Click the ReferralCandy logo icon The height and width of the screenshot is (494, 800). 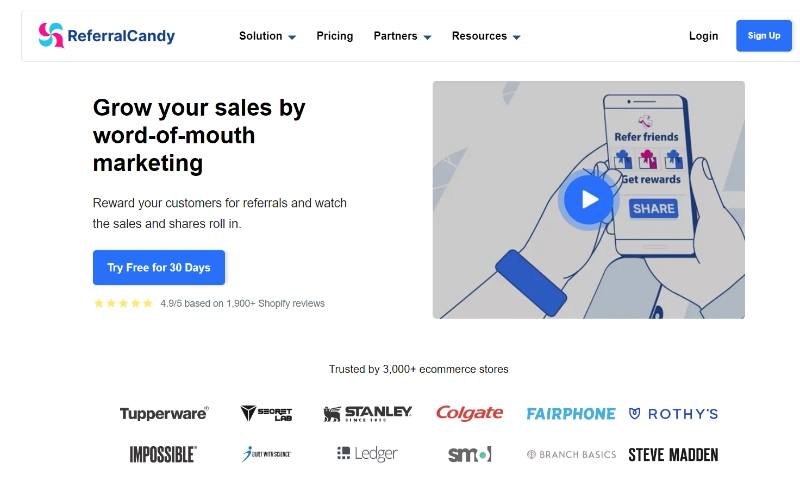[51, 36]
